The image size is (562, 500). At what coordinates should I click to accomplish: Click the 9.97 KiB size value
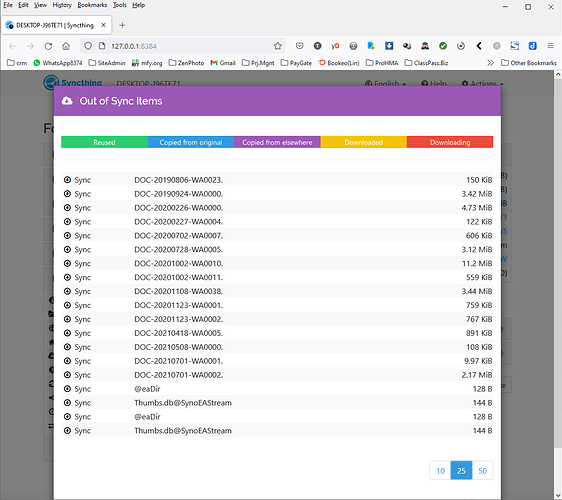[478, 361]
